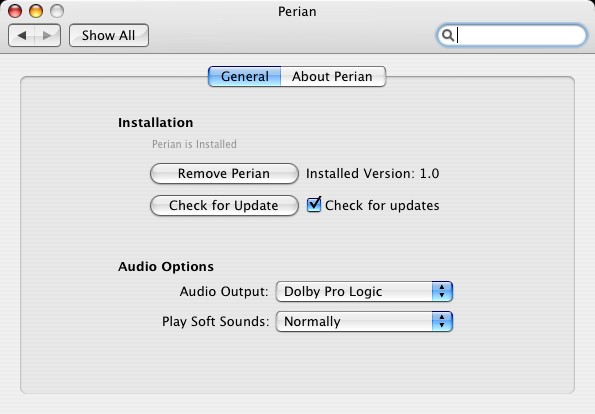Click the Installed Version: 1.0 text
Viewport: 595px width, 414px height.
[x=373, y=173]
